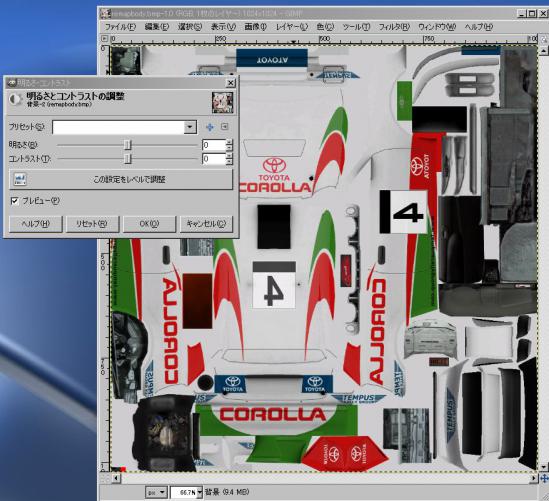Screen dimensions: 549x501
Task: Click the horizontal scrollbar left arrow
Action: pyautogui.click(x=116, y=478)
